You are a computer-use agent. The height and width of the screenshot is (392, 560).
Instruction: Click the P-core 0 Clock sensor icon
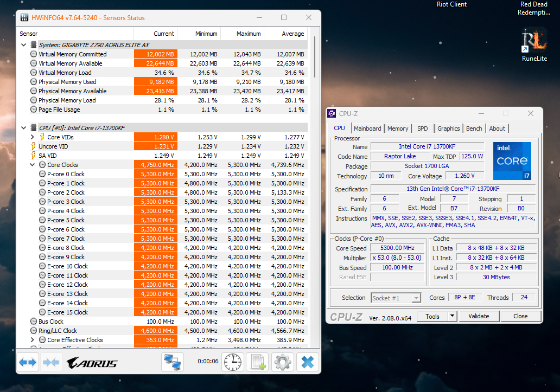[42, 173]
